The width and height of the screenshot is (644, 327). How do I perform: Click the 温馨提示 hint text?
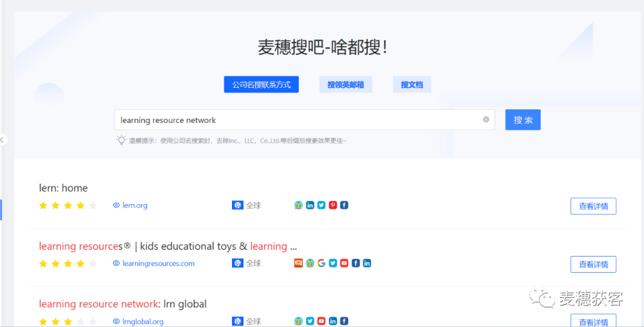238,141
